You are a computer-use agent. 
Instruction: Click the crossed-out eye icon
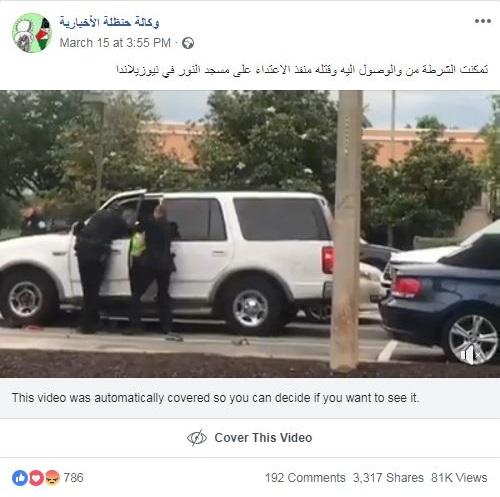[x=197, y=438]
